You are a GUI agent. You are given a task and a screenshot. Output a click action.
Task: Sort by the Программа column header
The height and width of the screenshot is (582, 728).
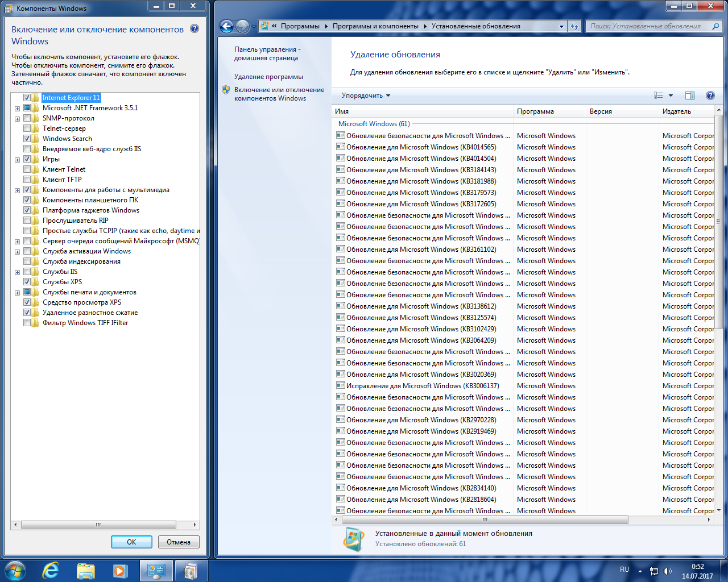[549, 111]
